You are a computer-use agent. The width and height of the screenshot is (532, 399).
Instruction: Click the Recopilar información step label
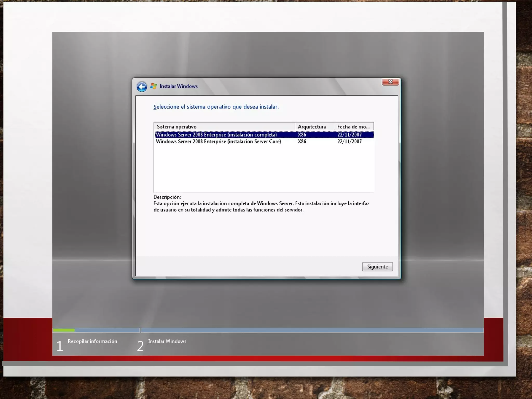(92, 341)
